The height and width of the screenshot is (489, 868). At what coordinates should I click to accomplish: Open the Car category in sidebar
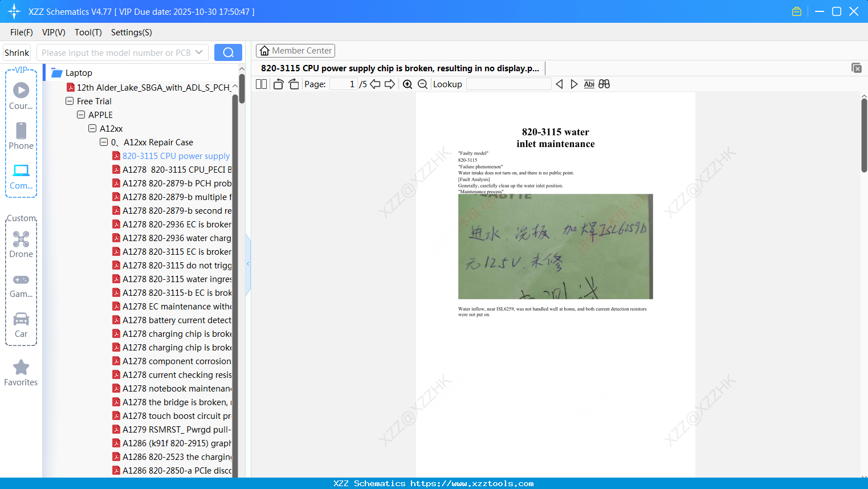point(21,325)
